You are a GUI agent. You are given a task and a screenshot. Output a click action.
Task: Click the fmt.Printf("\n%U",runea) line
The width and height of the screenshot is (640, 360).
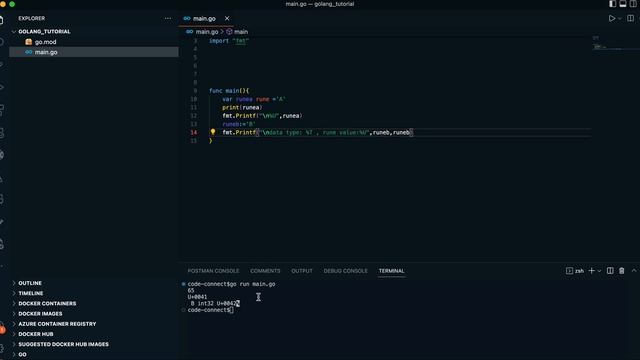[x=262, y=116]
